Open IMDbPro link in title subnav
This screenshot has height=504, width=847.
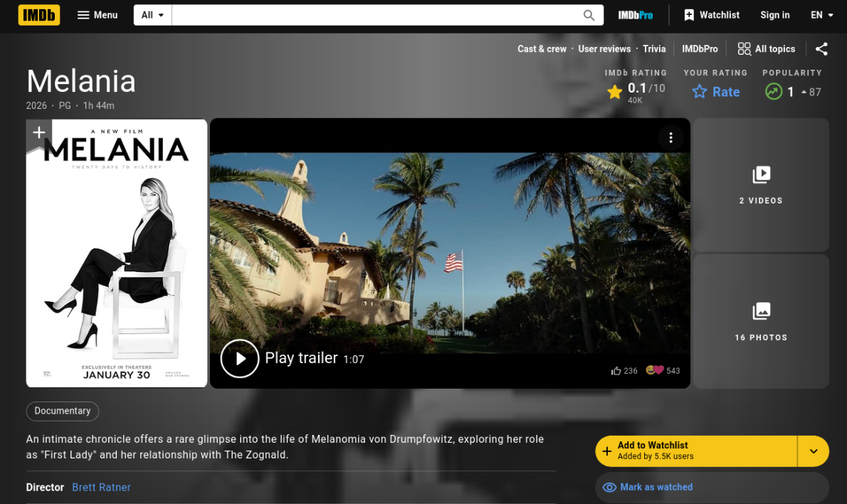pos(700,48)
